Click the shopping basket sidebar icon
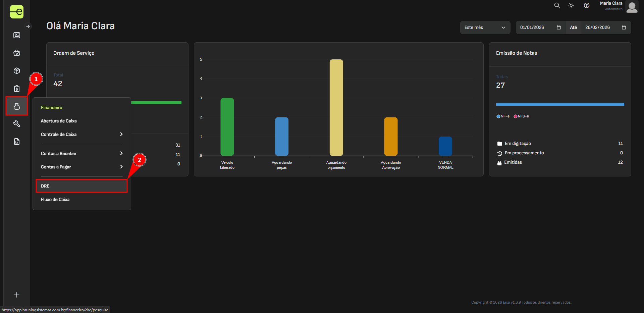 [17, 53]
